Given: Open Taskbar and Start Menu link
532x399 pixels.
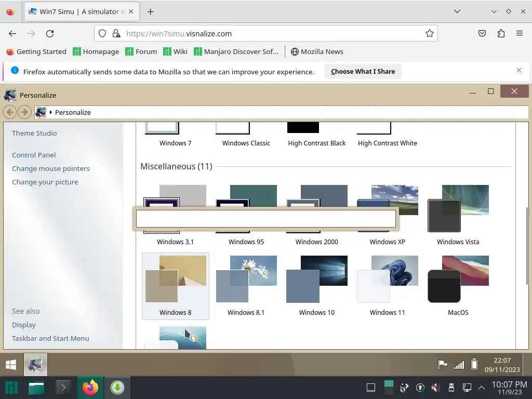Looking at the screenshot, I should [x=50, y=338].
